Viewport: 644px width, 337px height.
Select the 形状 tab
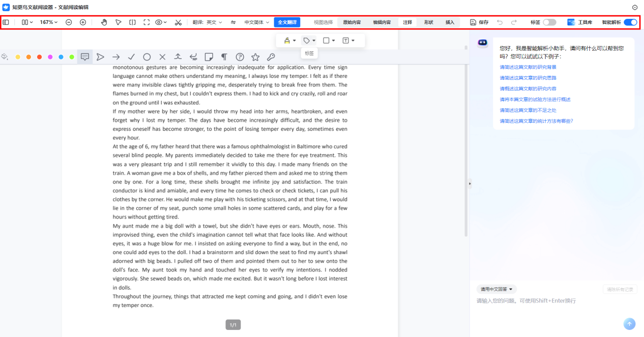(x=429, y=22)
